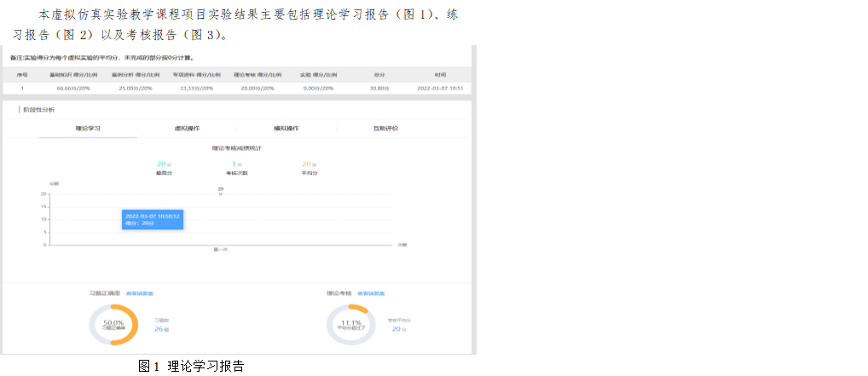Click the 总分 column header
Screen dimensions: 868x376
[x=378, y=75]
